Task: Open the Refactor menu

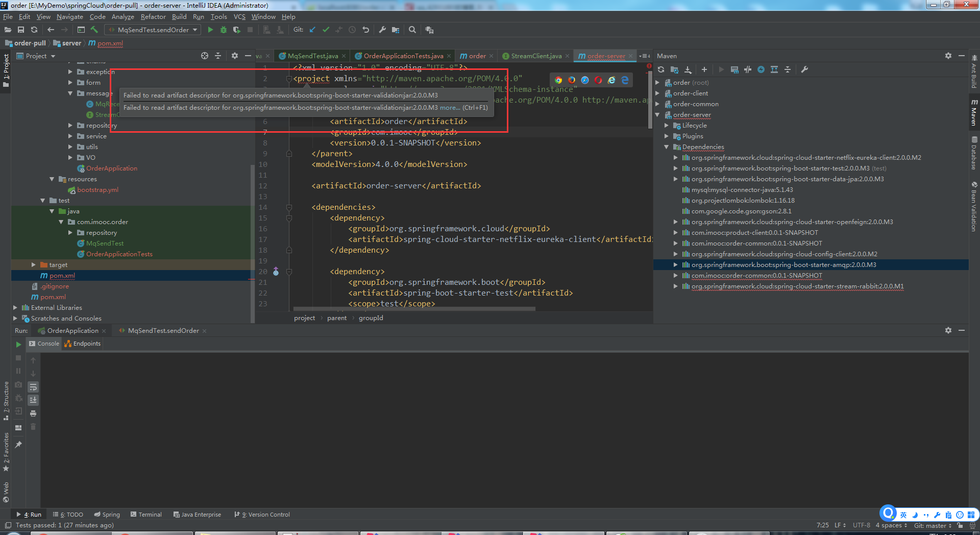Action: pyautogui.click(x=153, y=17)
